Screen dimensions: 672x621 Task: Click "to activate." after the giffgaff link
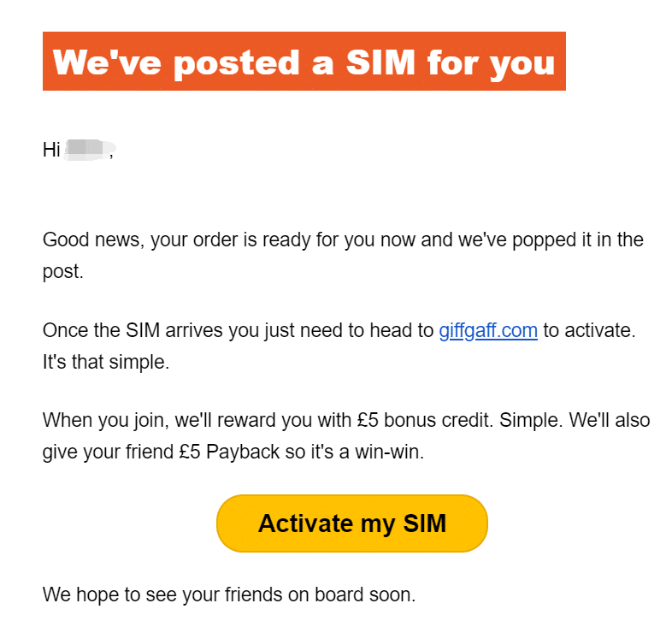pyautogui.click(x=589, y=331)
